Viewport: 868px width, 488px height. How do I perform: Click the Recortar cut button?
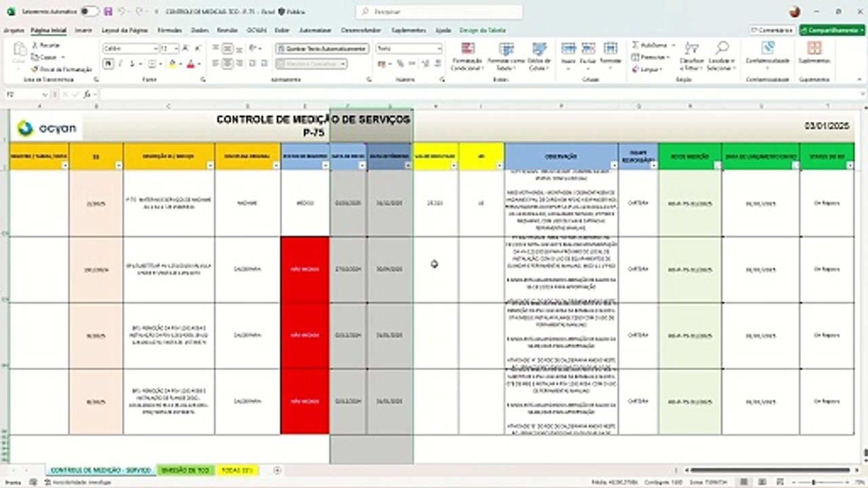coord(45,45)
